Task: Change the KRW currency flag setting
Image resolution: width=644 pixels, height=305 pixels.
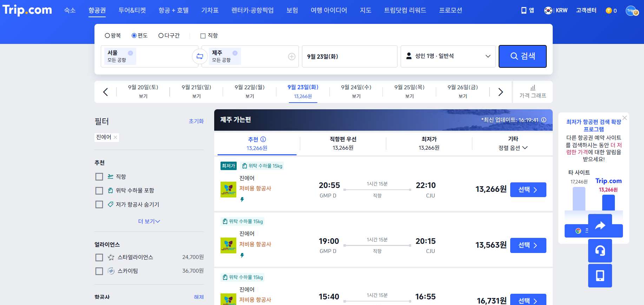Action: coord(548,11)
